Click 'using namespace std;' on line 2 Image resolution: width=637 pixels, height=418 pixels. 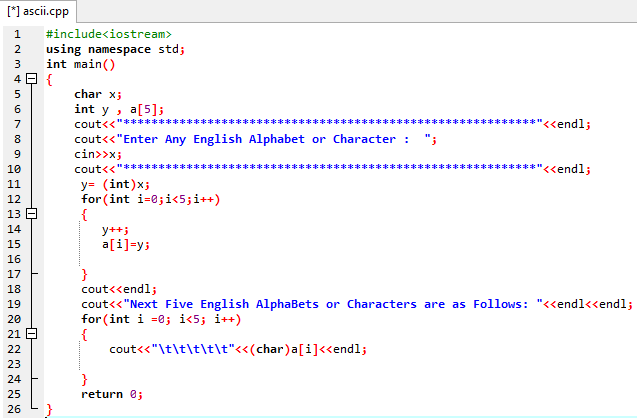[115, 49]
